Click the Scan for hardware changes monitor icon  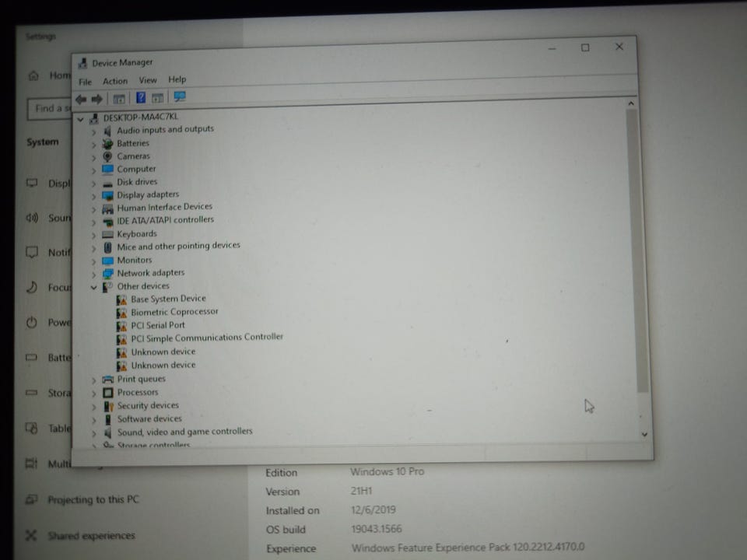tap(180, 96)
